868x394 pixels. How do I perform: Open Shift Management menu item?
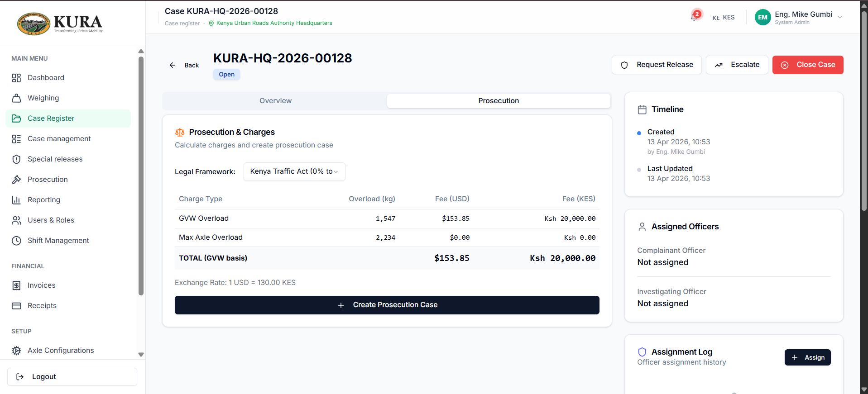point(68,241)
